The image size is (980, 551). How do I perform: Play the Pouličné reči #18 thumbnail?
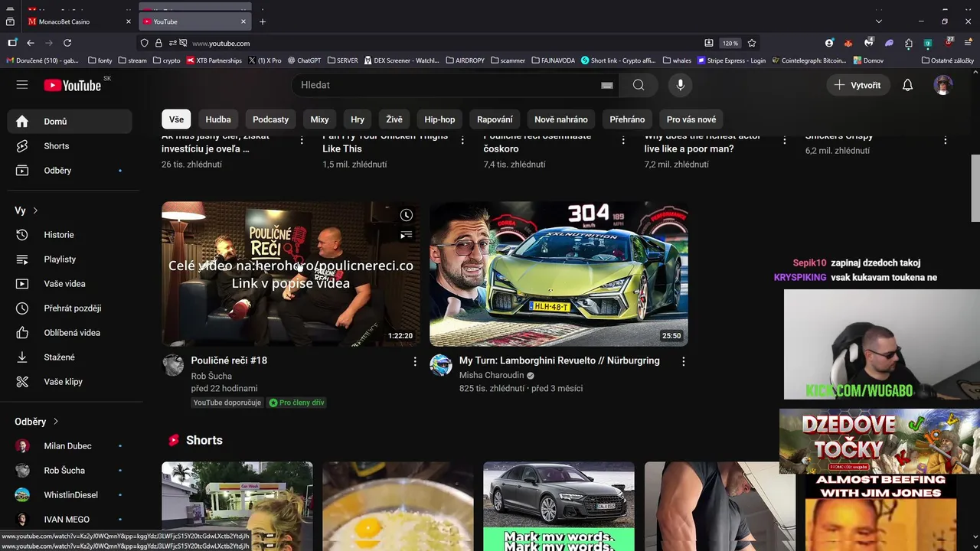291,274
